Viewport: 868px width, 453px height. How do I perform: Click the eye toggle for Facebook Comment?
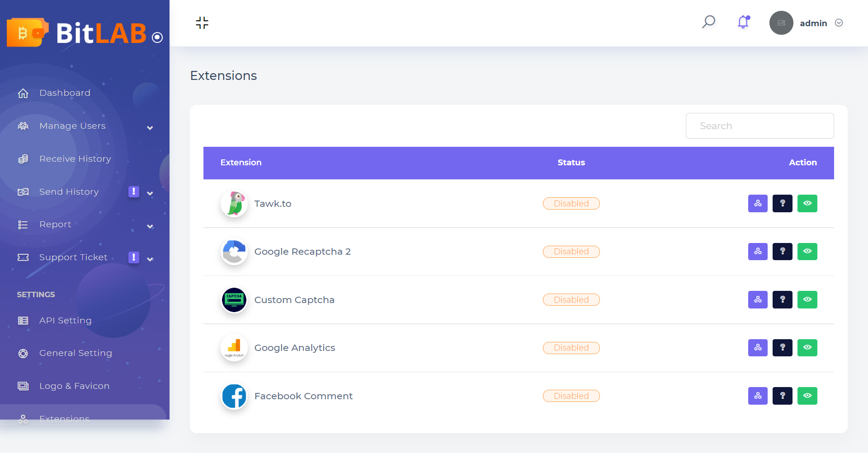(807, 396)
